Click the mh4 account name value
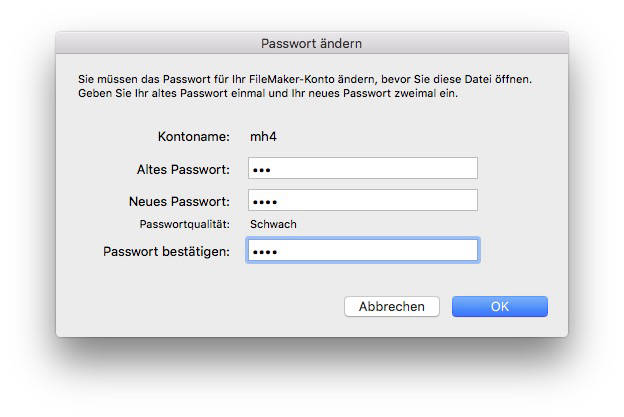 (261, 136)
